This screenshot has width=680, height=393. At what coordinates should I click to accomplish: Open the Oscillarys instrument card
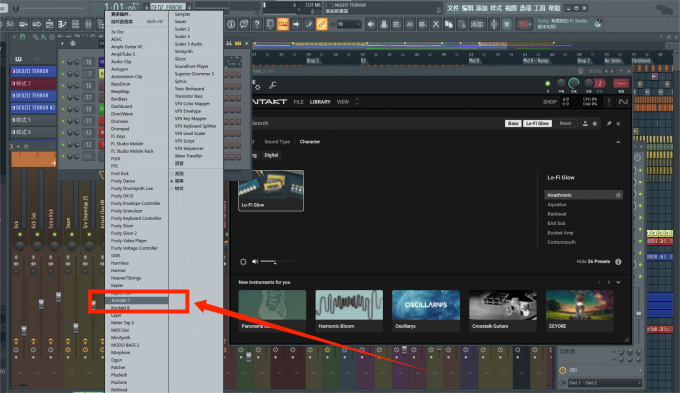tap(426, 311)
